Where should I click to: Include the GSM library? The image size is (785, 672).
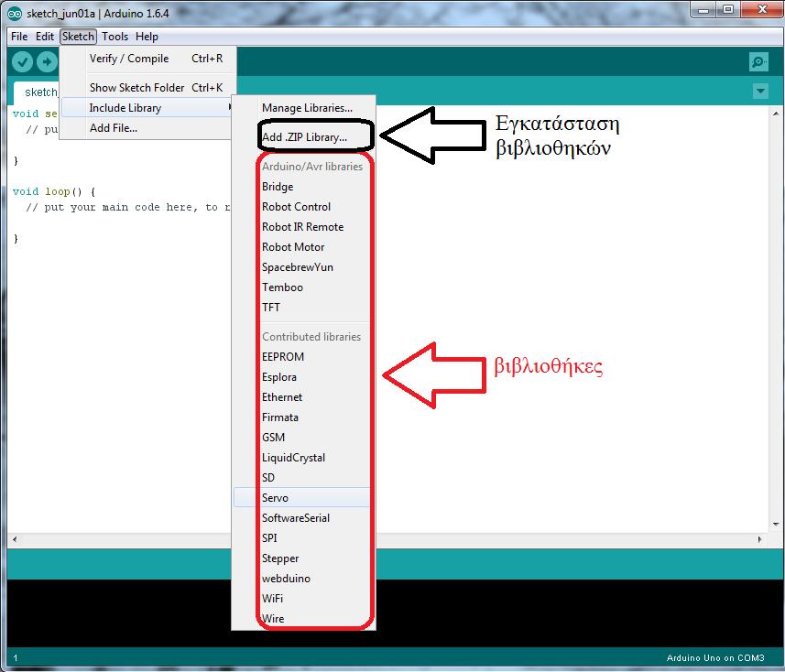coord(303,438)
